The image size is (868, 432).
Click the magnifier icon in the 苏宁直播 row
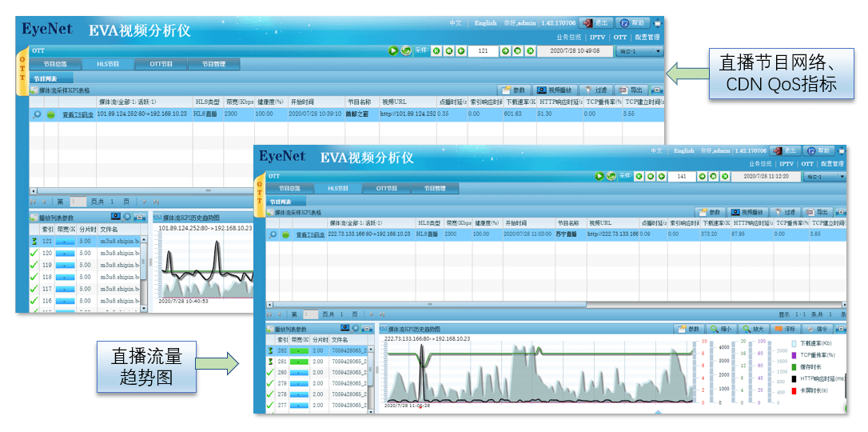273,234
